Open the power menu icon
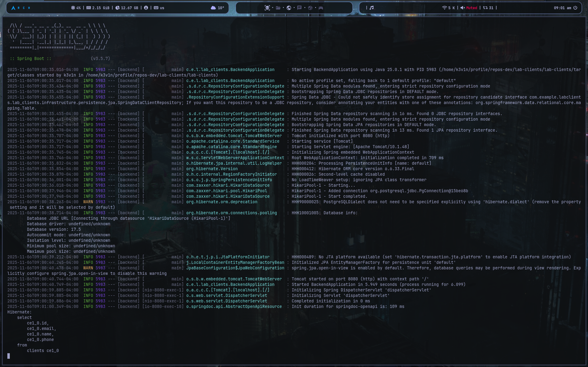 [575, 8]
